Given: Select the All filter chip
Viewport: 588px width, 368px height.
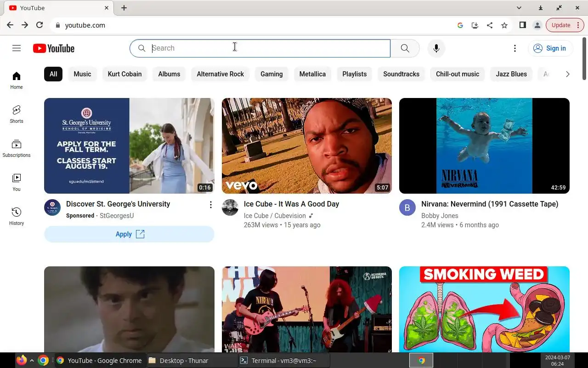Looking at the screenshot, I should [53, 74].
